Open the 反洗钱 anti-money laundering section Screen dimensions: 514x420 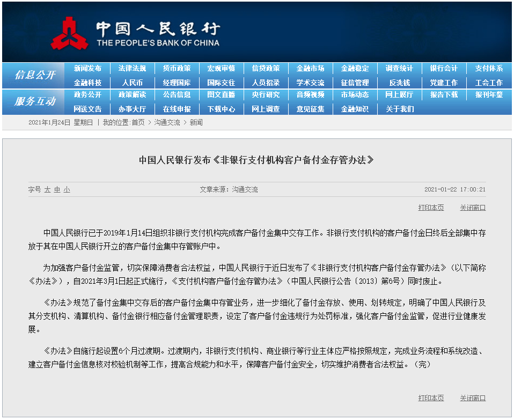coord(400,82)
